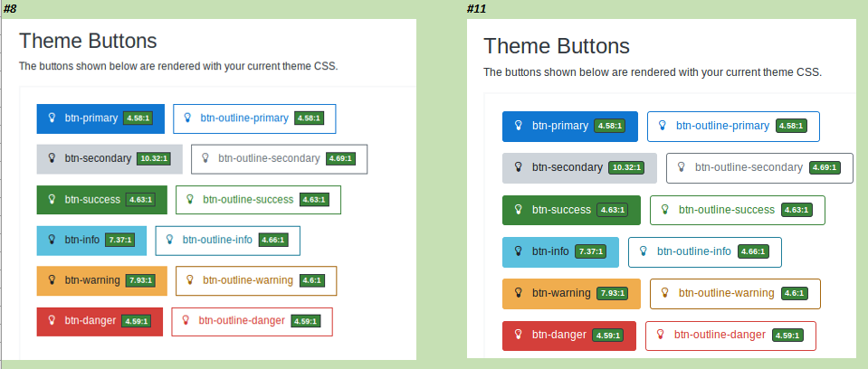The image size is (868, 369).
Task: Click the btn-info button in panel #11
Action: [561, 252]
